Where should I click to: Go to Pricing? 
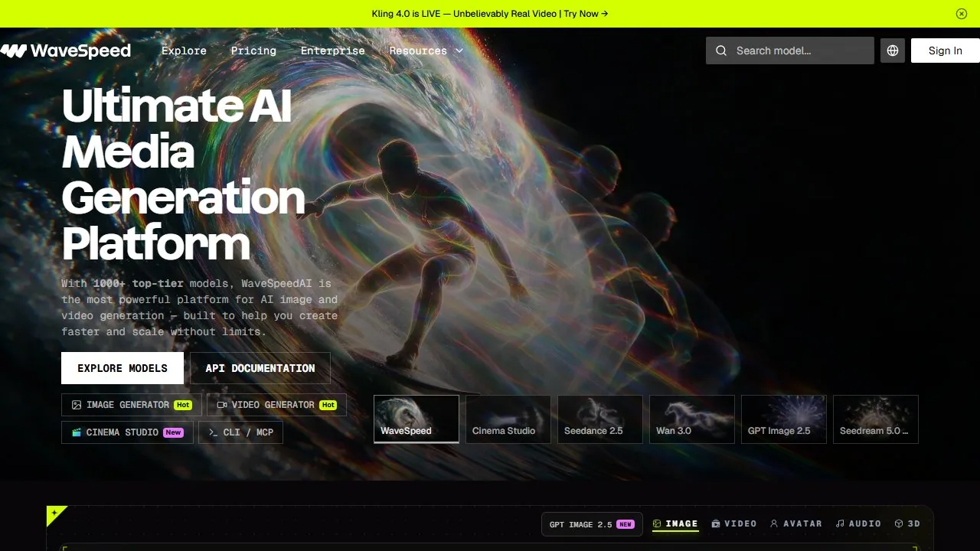point(253,51)
